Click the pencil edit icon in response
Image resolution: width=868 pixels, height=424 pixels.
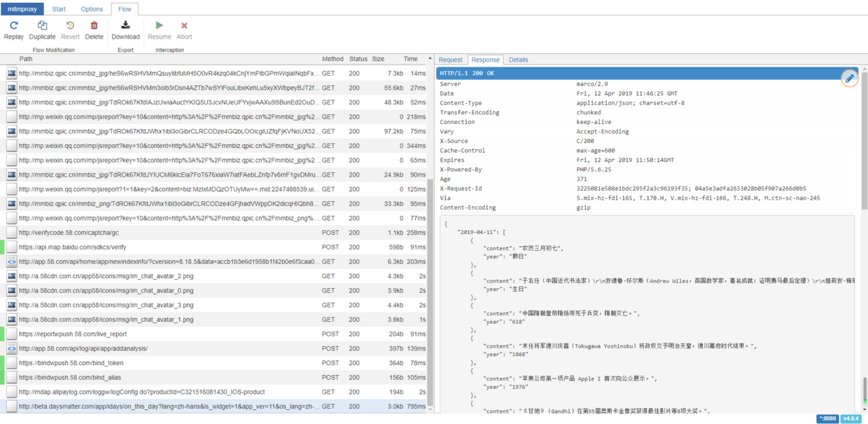(849, 78)
